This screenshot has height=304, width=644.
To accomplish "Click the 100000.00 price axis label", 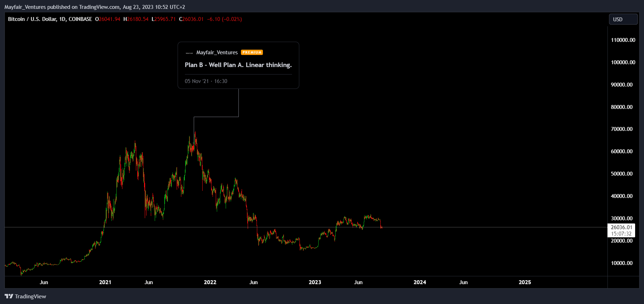I will 623,62.
